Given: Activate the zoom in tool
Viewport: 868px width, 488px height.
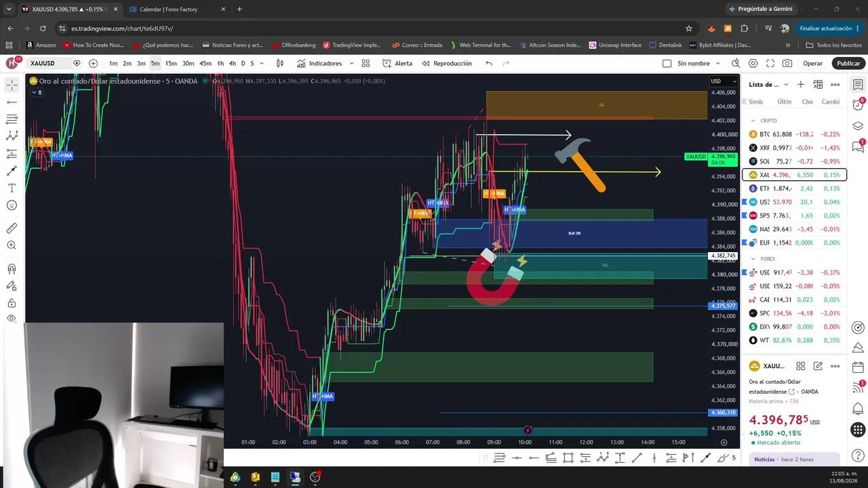Looking at the screenshot, I should pos(12,245).
